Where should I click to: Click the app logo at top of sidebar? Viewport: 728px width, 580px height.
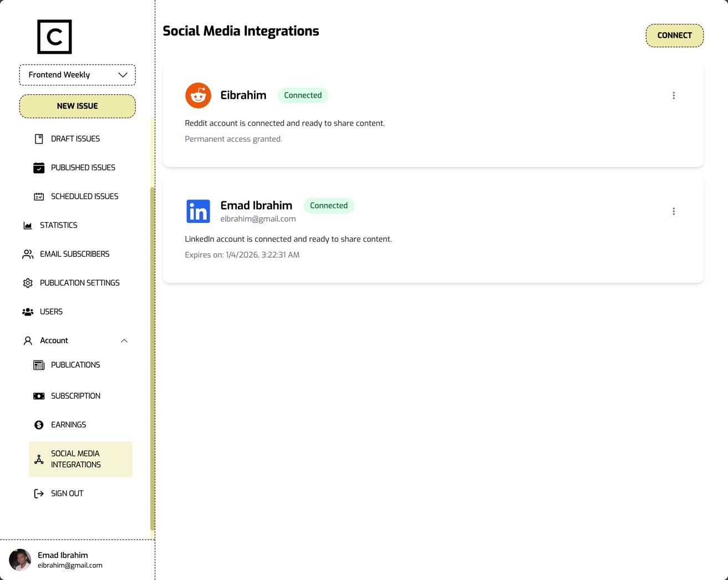[54, 37]
